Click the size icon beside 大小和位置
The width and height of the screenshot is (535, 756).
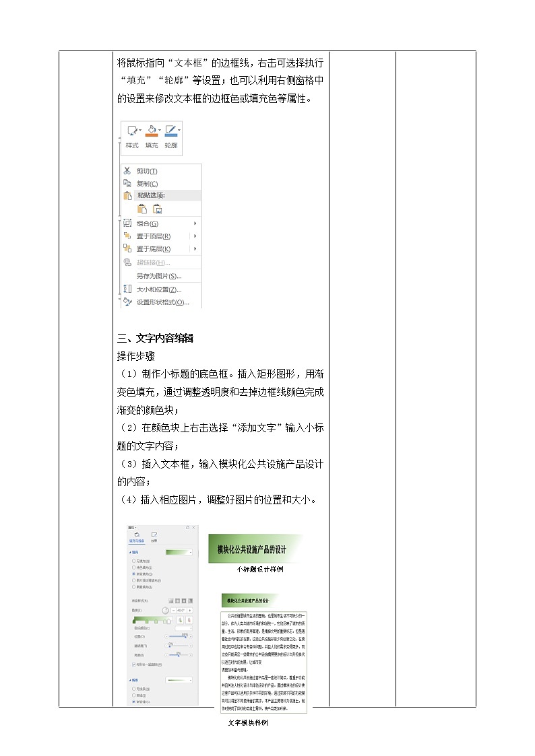[127, 289]
